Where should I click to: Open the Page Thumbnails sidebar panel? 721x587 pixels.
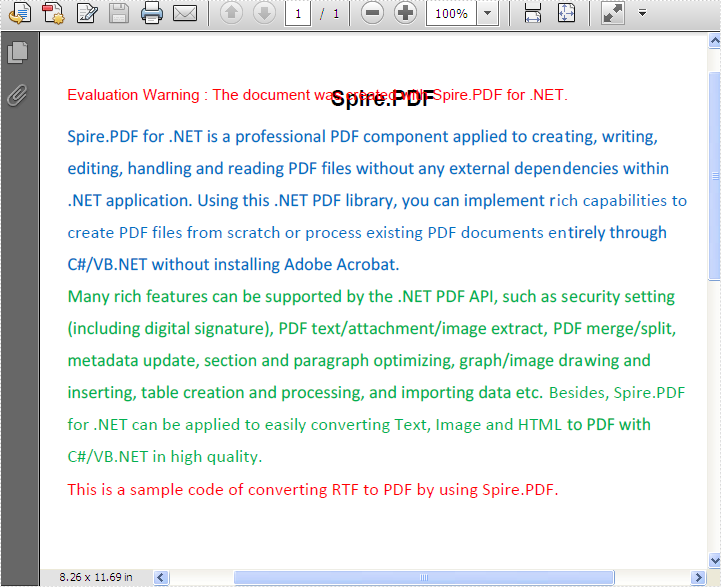pos(18,52)
